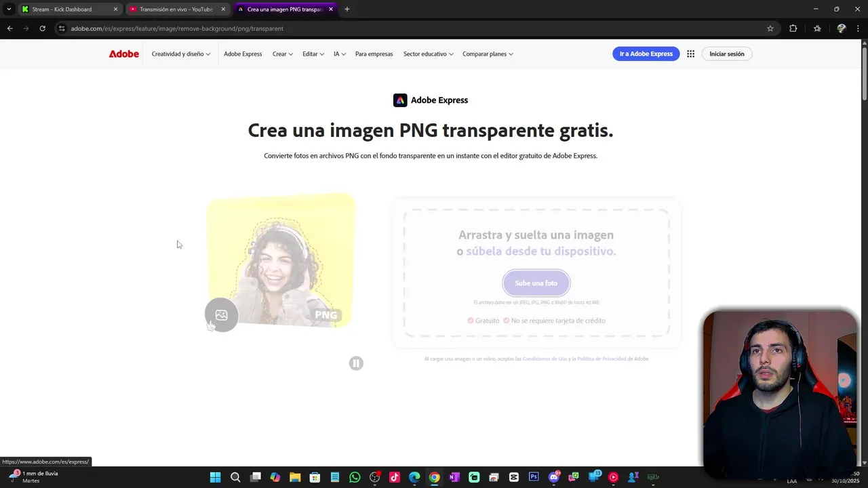Image resolution: width=868 pixels, height=488 pixels.
Task: Open the Chrome extensions puzzle icon
Action: (793, 28)
